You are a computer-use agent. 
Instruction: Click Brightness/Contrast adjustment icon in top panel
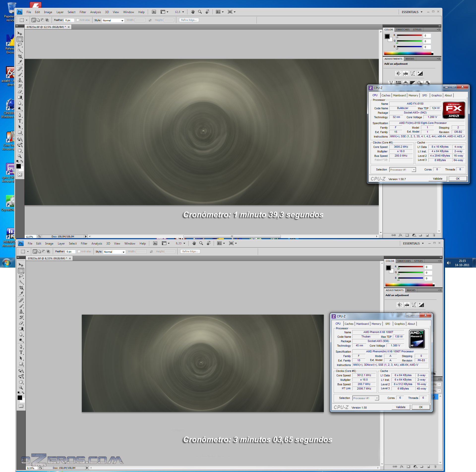click(x=398, y=73)
